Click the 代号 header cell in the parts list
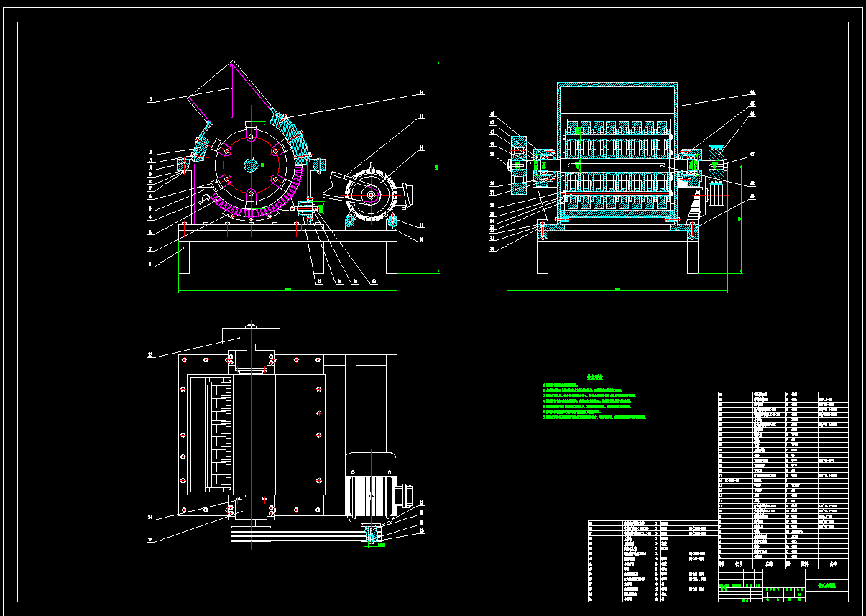 pyautogui.click(x=738, y=564)
